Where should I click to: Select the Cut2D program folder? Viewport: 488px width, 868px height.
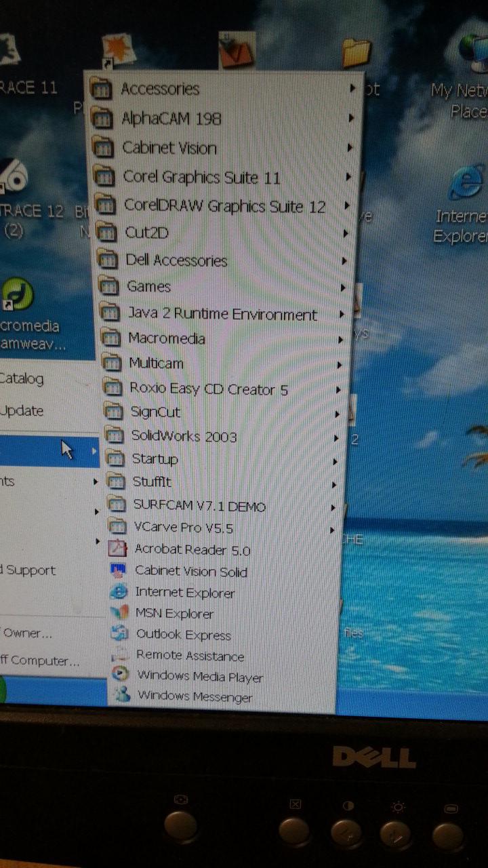pyautogui.click(x=146, y=233)
